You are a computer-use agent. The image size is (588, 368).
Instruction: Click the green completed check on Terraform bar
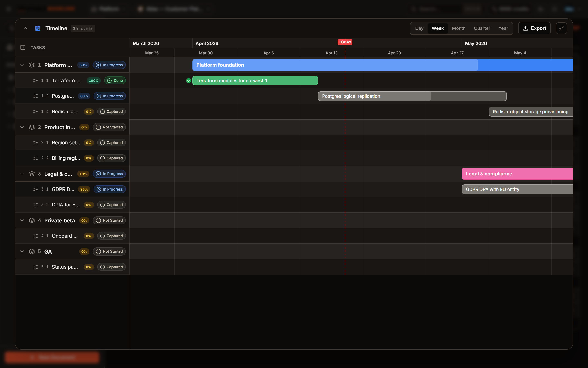(189, 81)
